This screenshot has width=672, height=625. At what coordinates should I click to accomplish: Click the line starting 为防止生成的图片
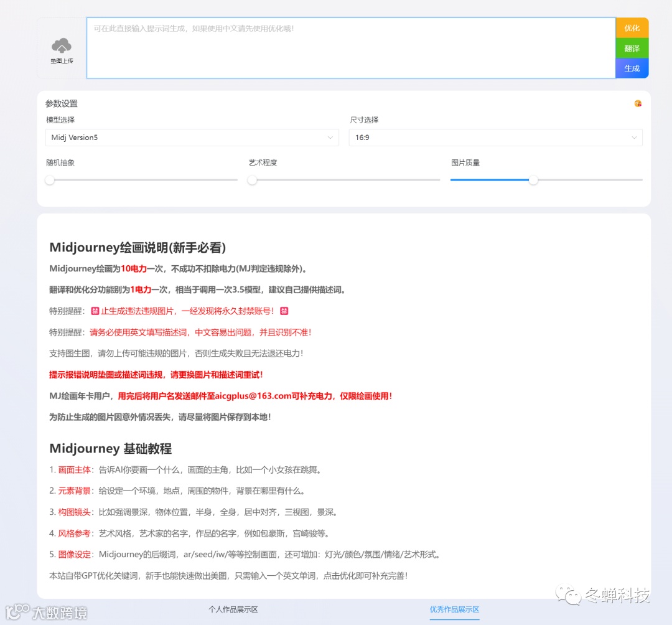point(160,417)
